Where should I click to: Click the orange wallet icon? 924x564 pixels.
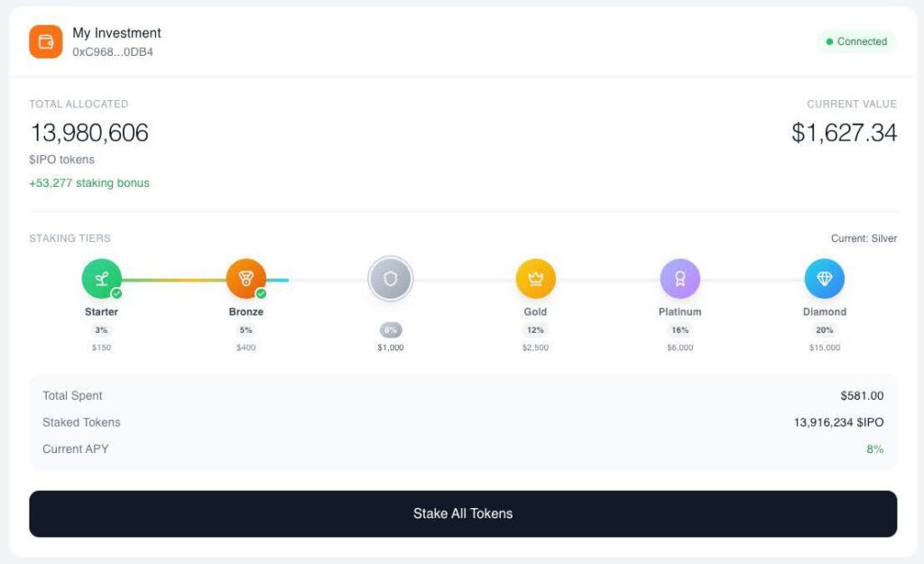[45, 42]
